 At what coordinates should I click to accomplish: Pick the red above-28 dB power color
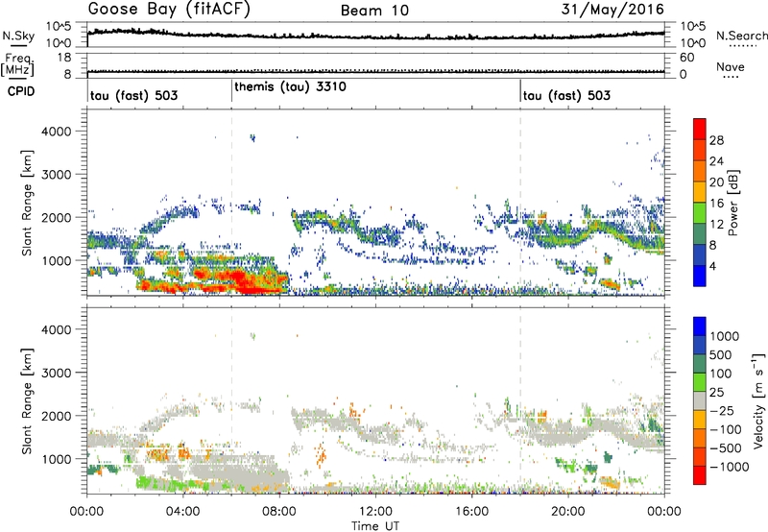[700, 129]
